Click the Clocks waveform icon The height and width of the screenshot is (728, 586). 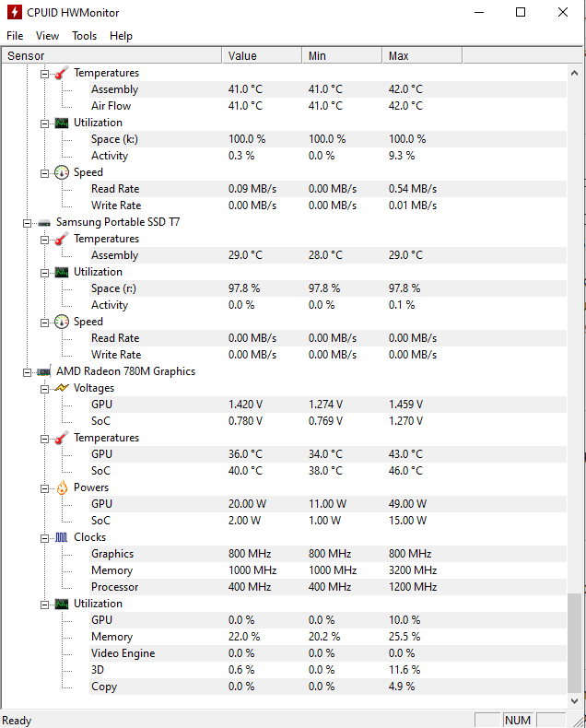62,537
